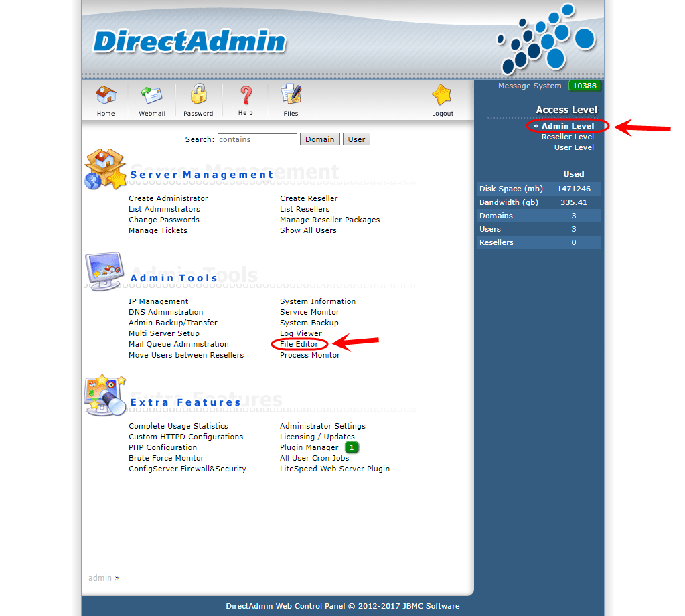The image size is (685, 616).
Task: Open the Message System 10388 badge
Action: coord(585,86)
